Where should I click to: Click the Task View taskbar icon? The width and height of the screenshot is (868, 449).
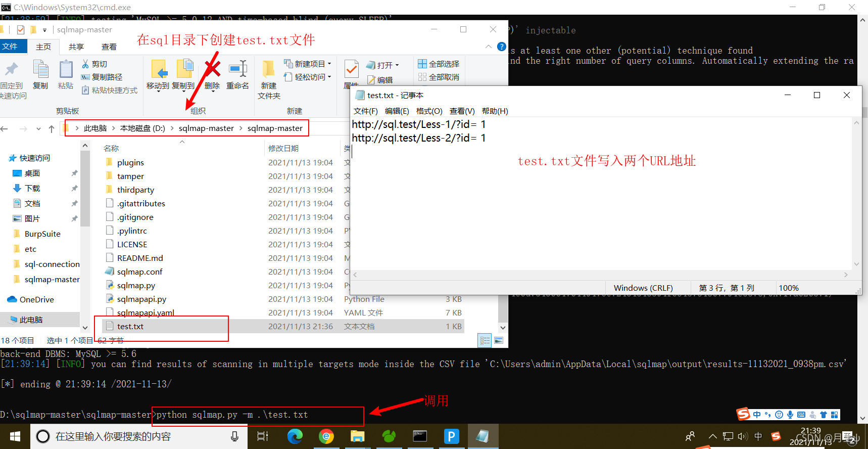pyautogui.click(x=263, y=436)
